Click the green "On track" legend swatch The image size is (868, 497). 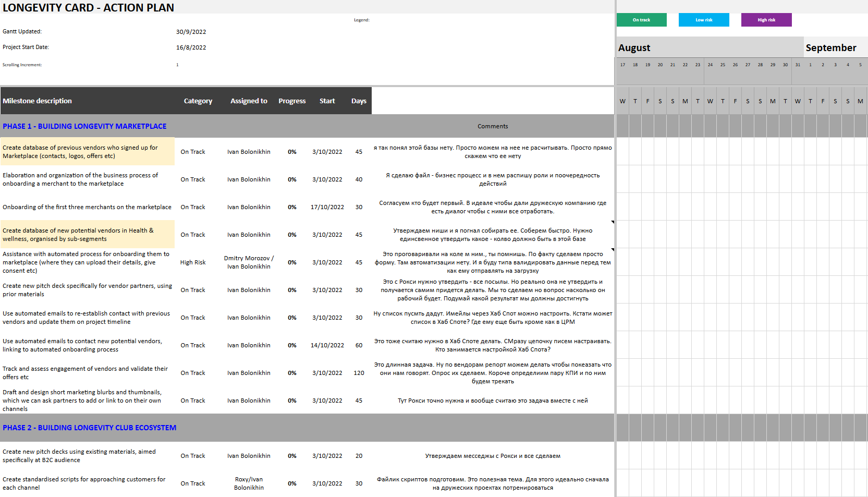pos(641,20)
